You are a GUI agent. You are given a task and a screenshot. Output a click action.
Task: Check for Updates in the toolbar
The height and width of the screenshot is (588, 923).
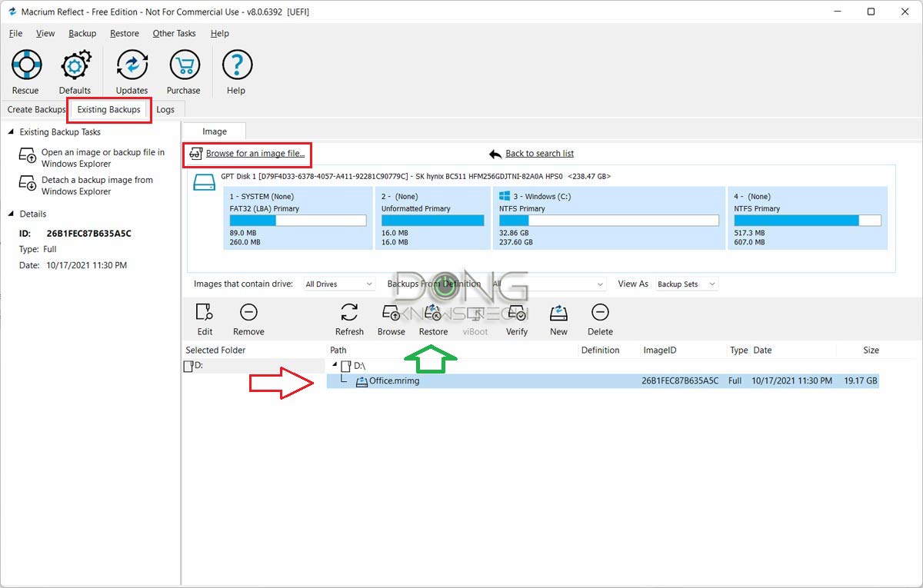[x=132, y=72]
